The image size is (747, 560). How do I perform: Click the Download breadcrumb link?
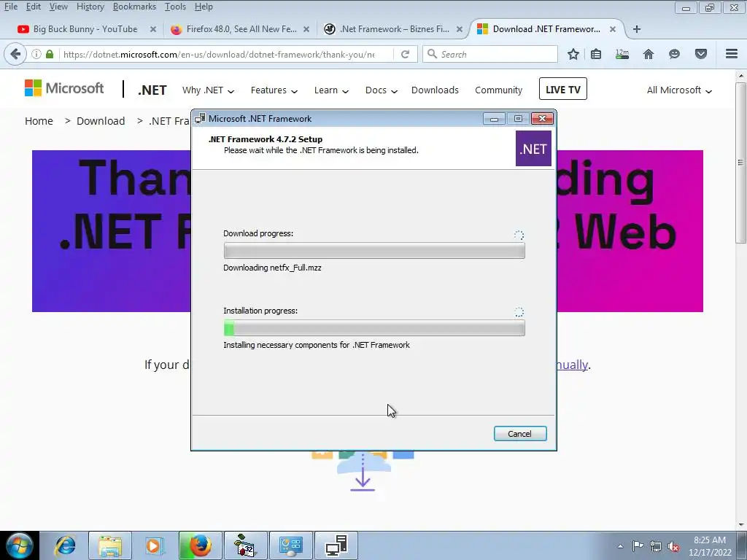(x=101, y=121)
